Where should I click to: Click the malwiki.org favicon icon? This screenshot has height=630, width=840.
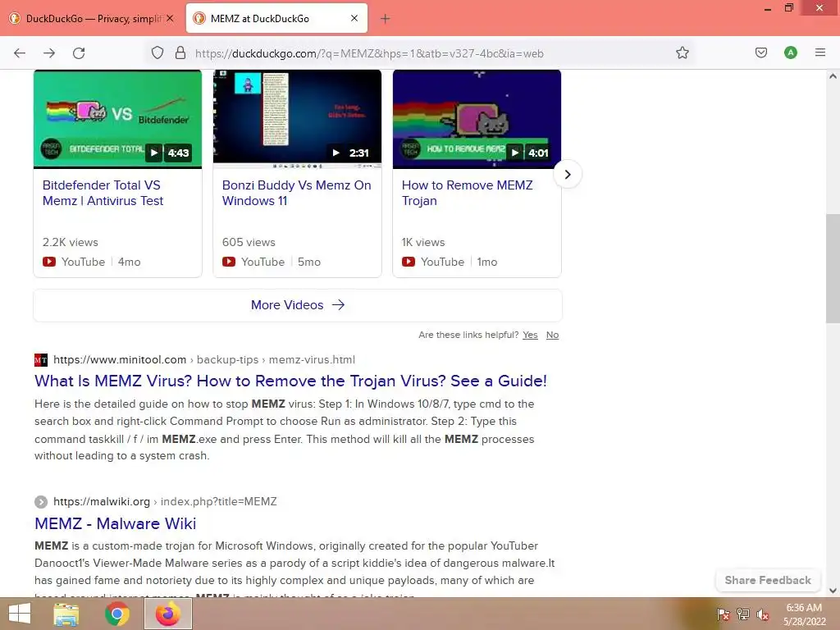(x=41, y=502)
